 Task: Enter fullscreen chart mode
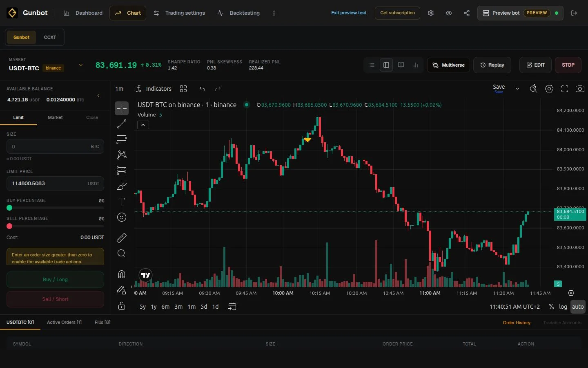coord(565,89)
